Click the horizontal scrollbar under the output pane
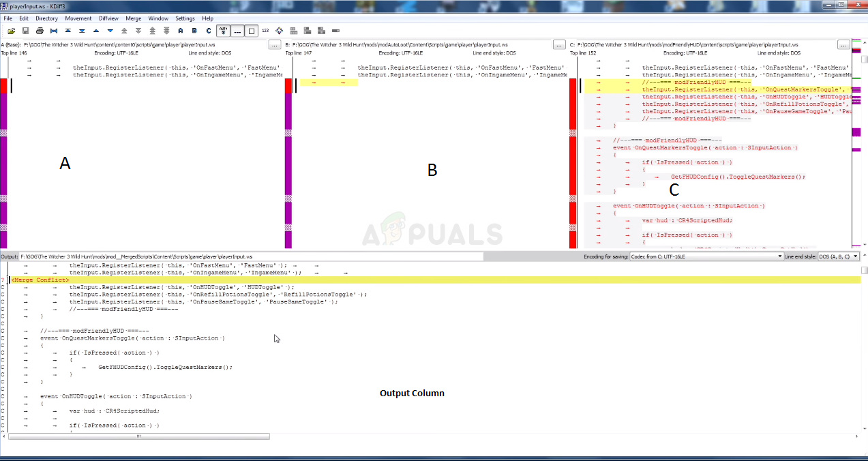This screenshot has width=868, height=461. pos(139,436)
